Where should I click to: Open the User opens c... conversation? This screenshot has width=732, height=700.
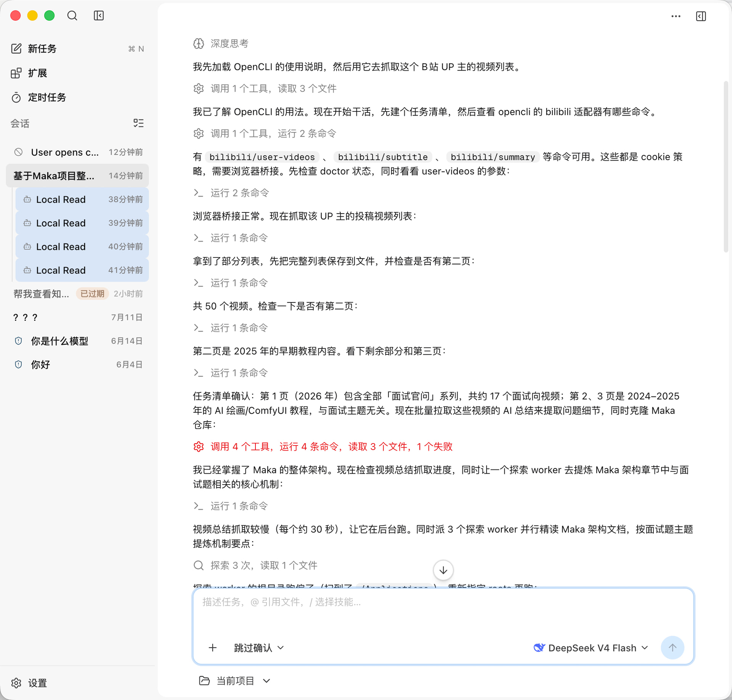coord(77,152)
